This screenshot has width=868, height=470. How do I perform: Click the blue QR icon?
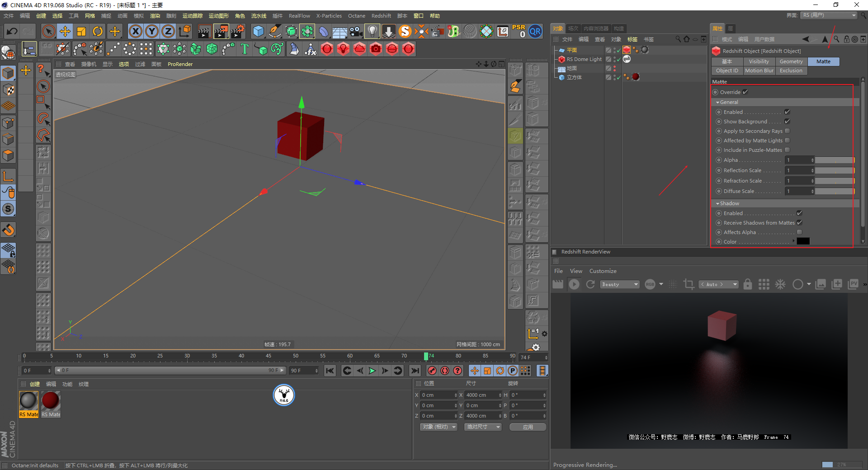pos(535,31)
